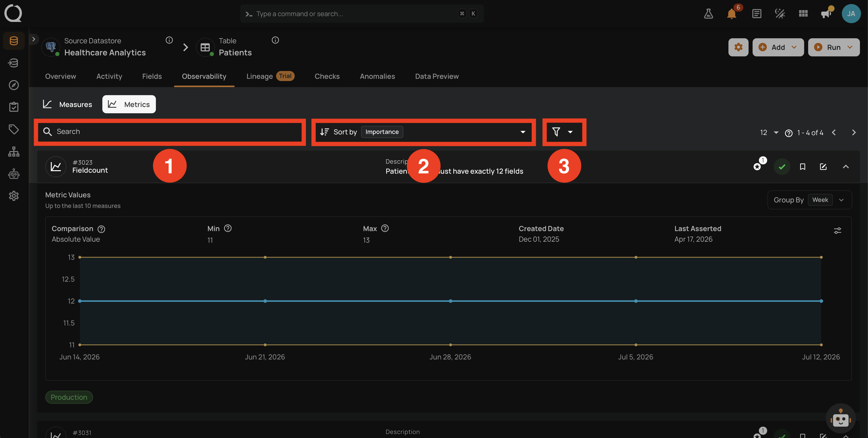Focus the command search bar
Image resolution: width=868 pixels, height=438 pixels.
(362, 14)
